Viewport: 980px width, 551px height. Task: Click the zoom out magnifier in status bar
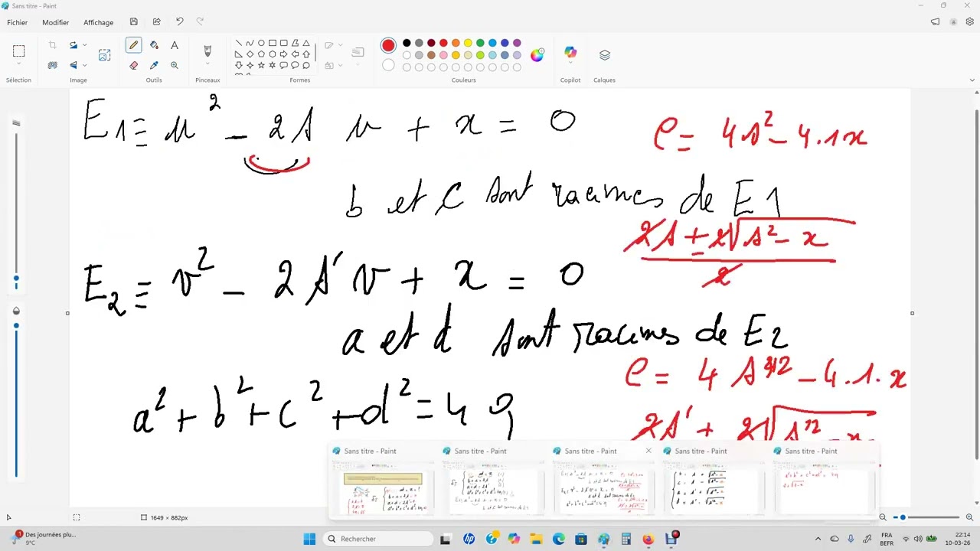883,517
